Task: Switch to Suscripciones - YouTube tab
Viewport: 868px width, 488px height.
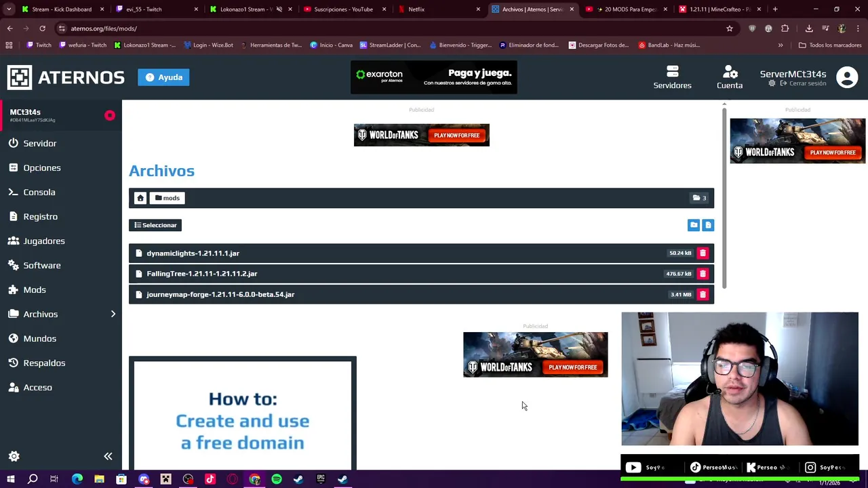Action: (x=344, y=9)
